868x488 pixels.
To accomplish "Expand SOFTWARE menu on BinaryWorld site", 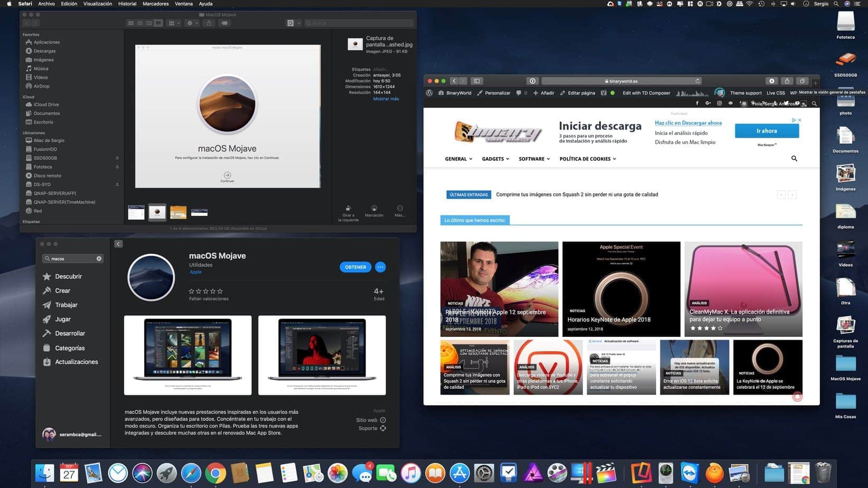I will 534,159.
